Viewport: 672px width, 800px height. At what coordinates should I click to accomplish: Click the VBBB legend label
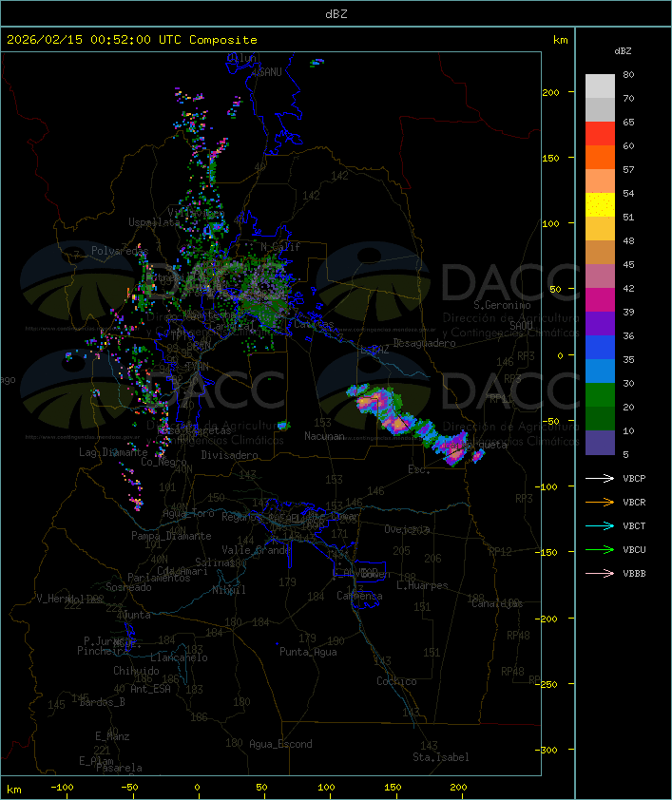pyautogui.click(x=634, y=574)
